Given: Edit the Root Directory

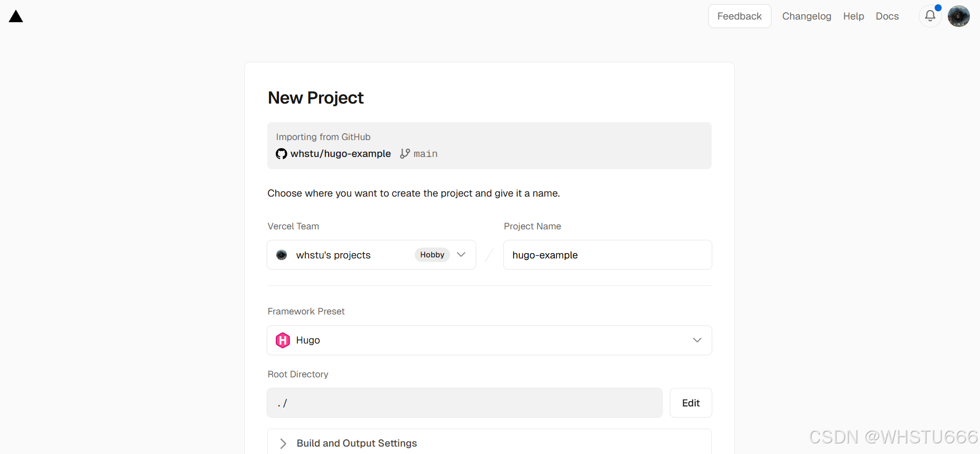Looking at the screenshot, I should 690,403.
